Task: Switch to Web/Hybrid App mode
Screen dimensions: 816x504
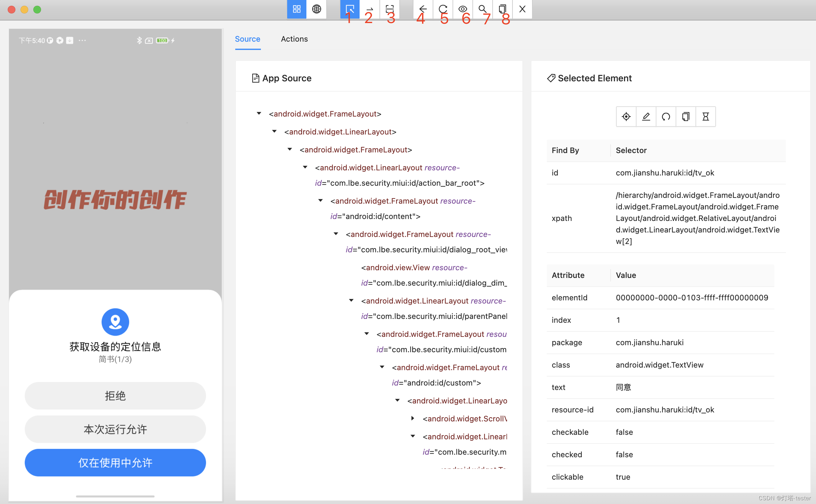Action: [x=316, y=9]
